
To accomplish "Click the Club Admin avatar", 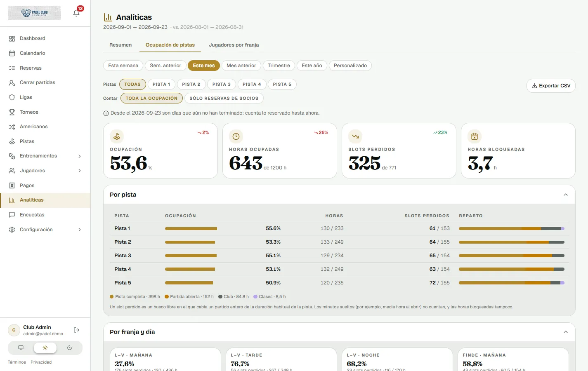I will 14,330.
